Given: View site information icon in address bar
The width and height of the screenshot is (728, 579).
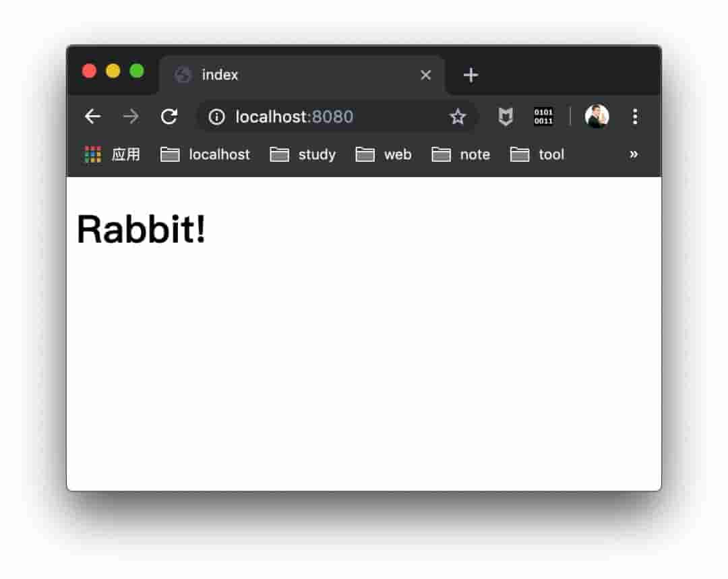Looking at the screenshot, I should click(216, 117).
